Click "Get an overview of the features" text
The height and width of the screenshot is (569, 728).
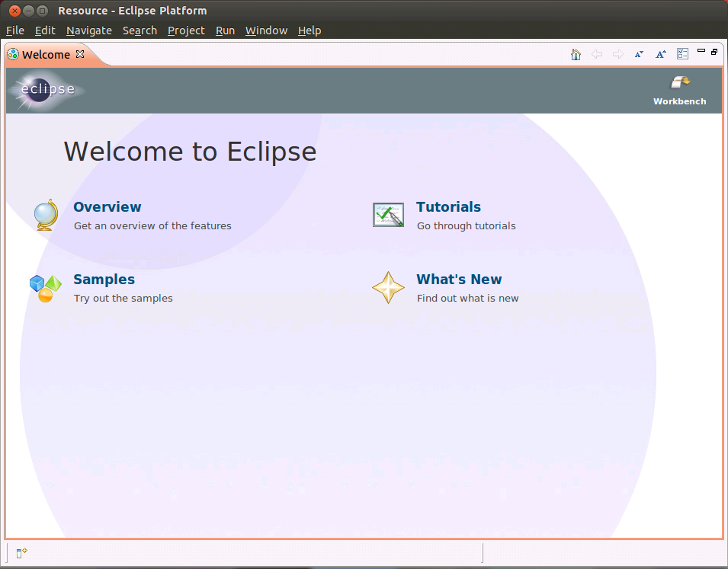(152, 226)
